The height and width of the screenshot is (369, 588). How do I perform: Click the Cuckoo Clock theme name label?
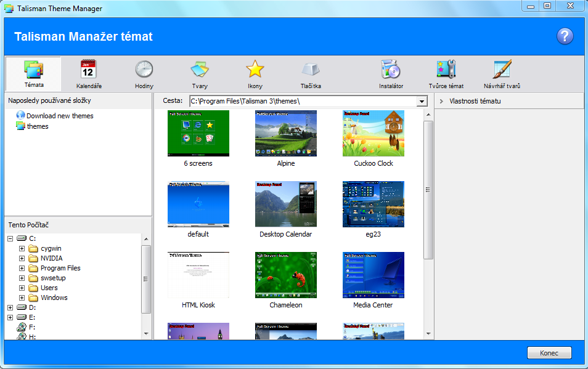[x=374, y=163]
